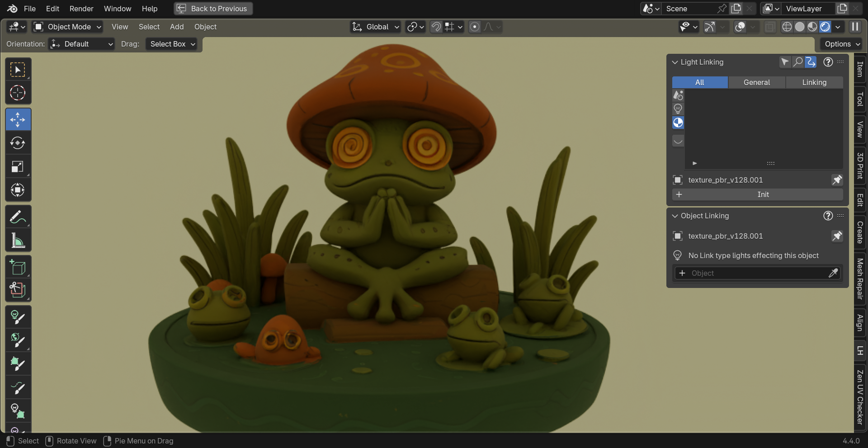Open the Global transform orientation dropdown
Image resolution: width=868 pixels, height=448 pixels.
click(x=376, y=27)
